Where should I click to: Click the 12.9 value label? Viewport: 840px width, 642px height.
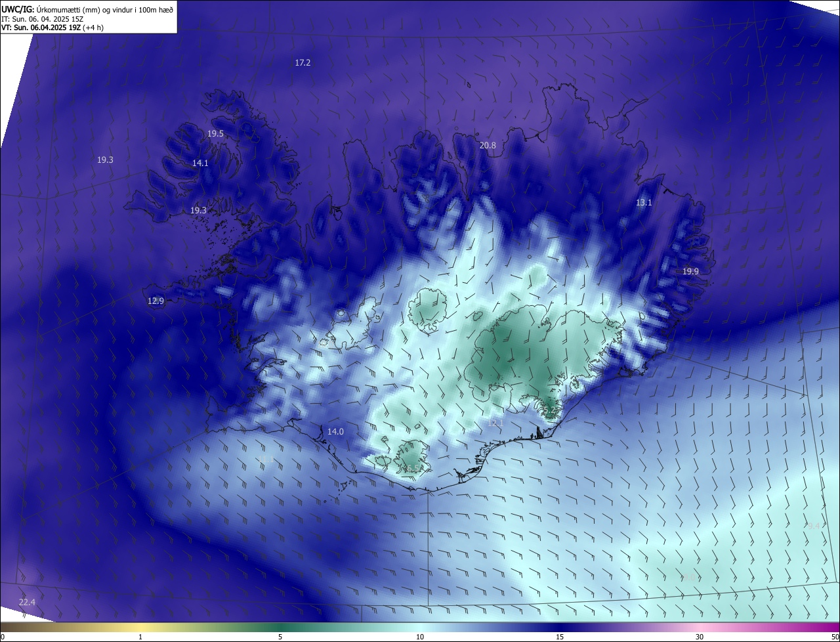pos(156,301)
